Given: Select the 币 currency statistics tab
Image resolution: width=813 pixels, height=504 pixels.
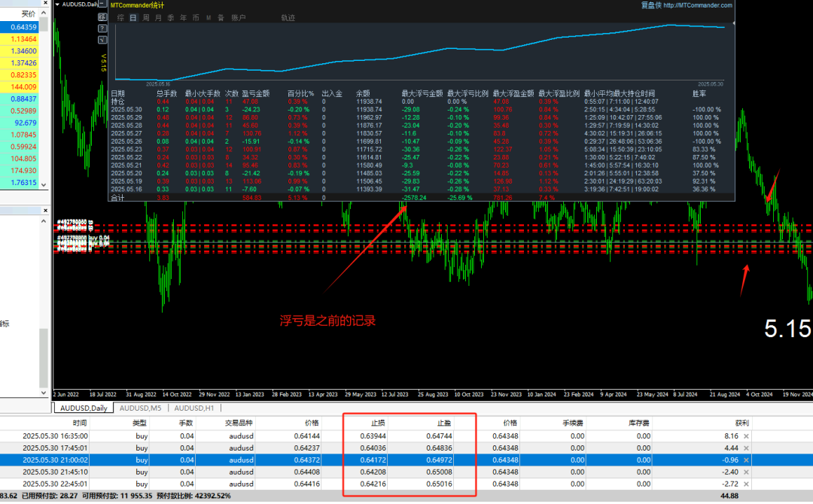Looking at the screenshot, I should (196, 17).
